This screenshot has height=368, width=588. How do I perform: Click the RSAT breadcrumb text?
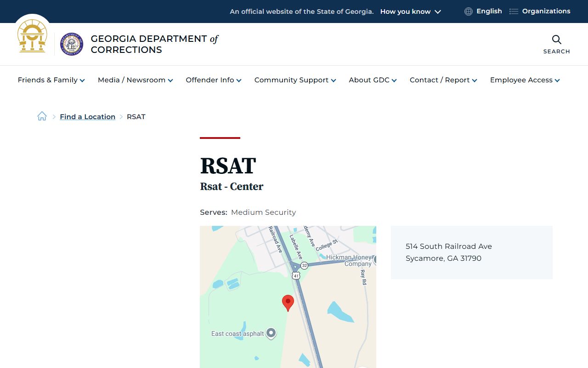point(136,117)
